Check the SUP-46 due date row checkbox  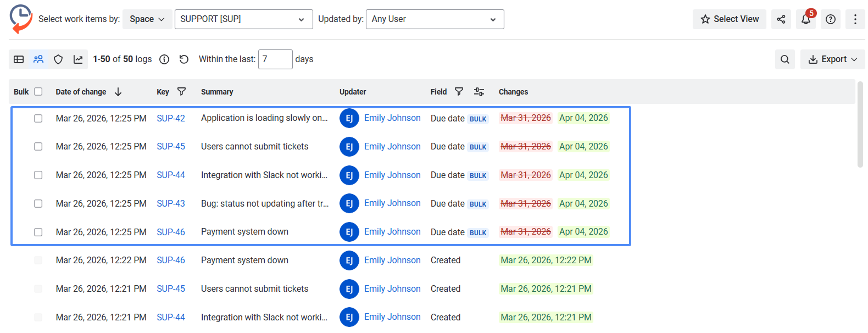pyautogui.click(x=38, y=232)
